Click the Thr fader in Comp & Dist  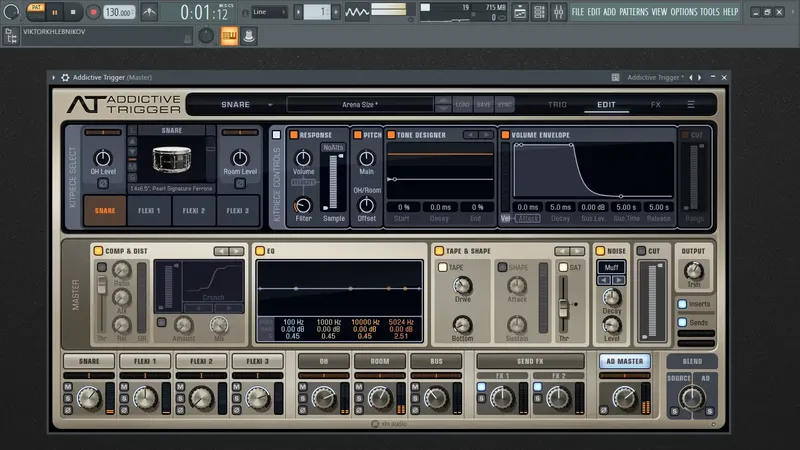click(102, 284)
